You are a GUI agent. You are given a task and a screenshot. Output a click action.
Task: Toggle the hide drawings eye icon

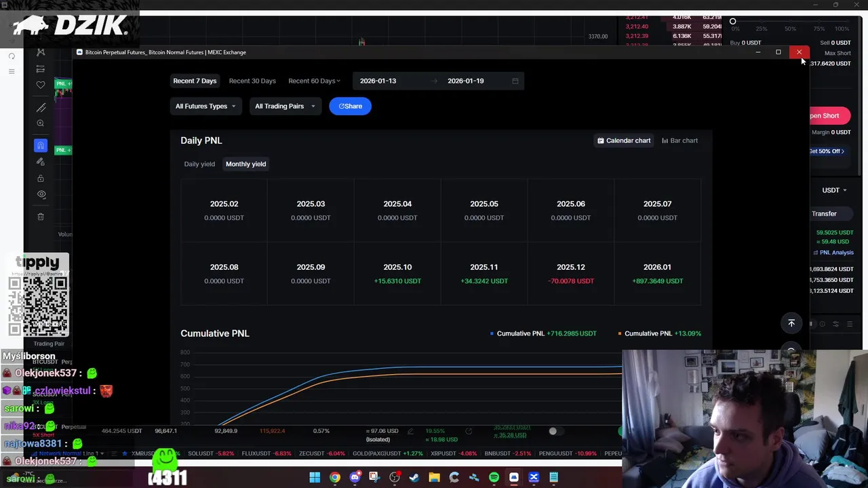pos(41,195)
